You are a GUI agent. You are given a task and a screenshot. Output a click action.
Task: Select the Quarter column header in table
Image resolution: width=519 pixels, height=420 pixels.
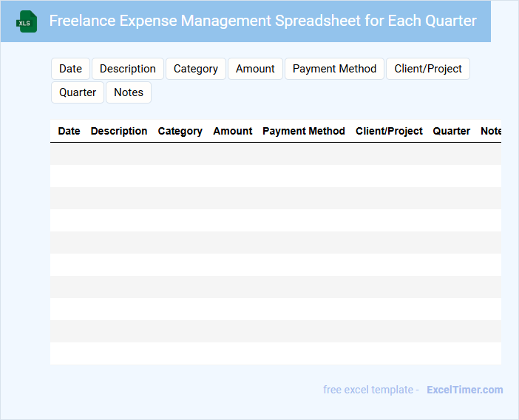[451, 131]
